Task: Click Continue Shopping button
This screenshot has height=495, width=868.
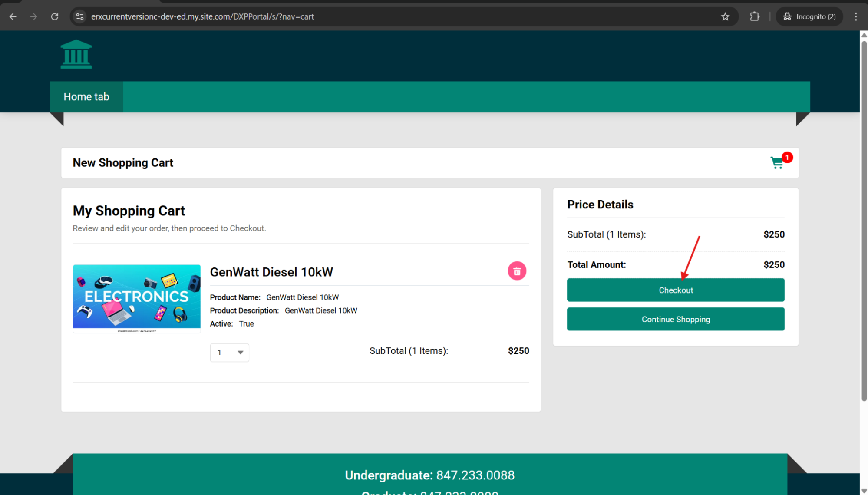Action: [x=676, y=319]
